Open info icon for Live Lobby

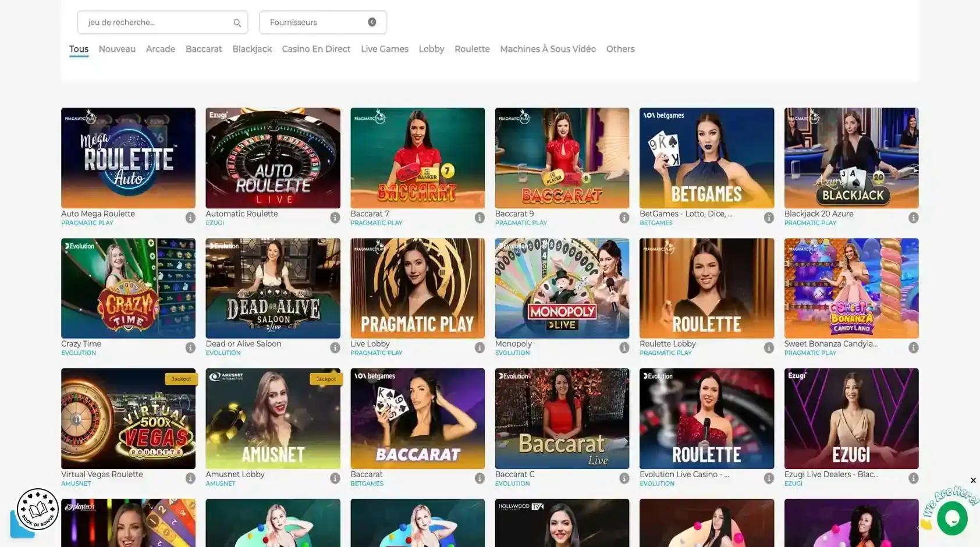point(480,348)
